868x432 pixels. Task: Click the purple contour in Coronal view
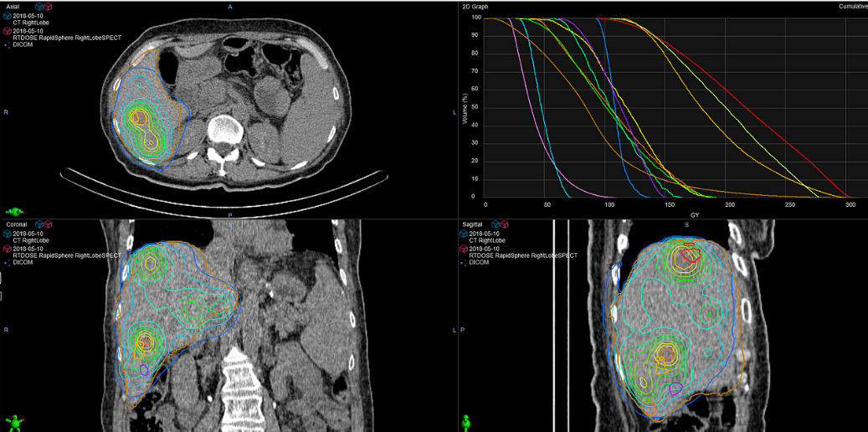[144, 370]
